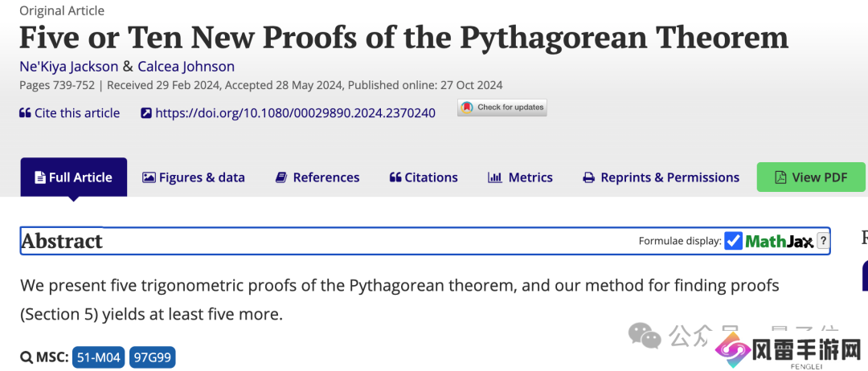Image resolution: width=868 pixels, height=371 pixels.
Task: Click the Abstract section heading
Action: point(62,241)
